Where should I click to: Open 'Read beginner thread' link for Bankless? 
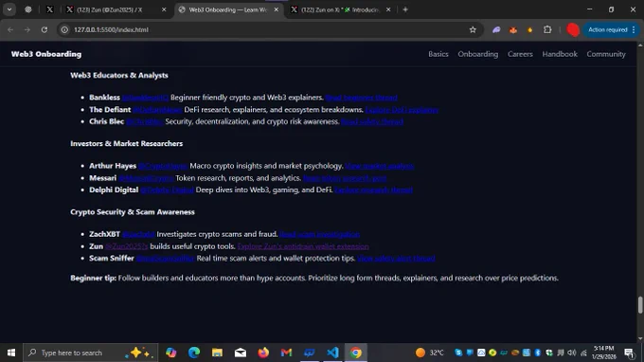click(x=361, y=98)
